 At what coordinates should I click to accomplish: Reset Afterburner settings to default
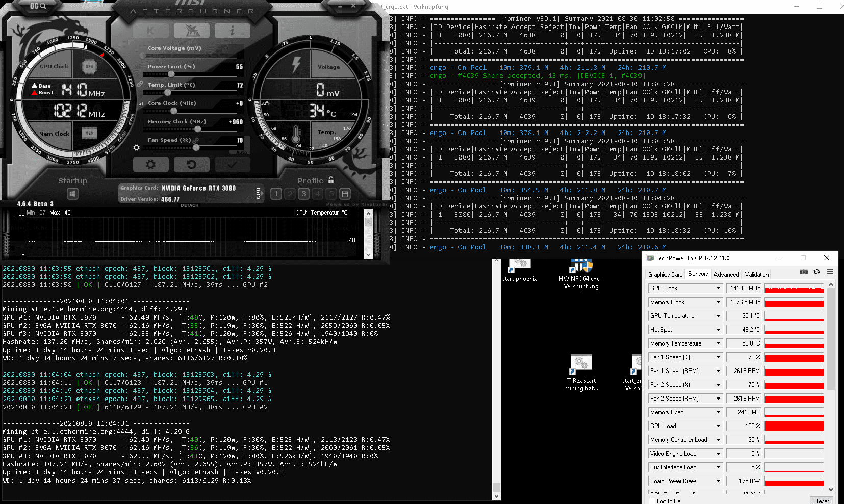[x=191, y=165]
